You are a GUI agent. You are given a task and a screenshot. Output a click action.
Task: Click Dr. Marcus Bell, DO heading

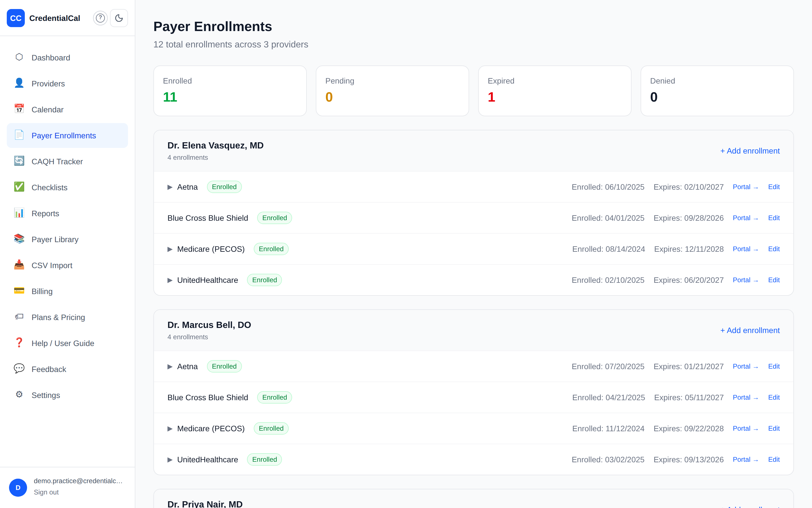[209, 325]
